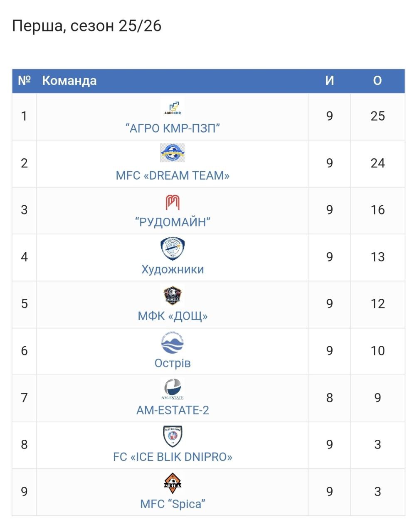The image size is (417, 532).
Task: Click the MFC Spica orange logo
Action: [x=173, y=483]
